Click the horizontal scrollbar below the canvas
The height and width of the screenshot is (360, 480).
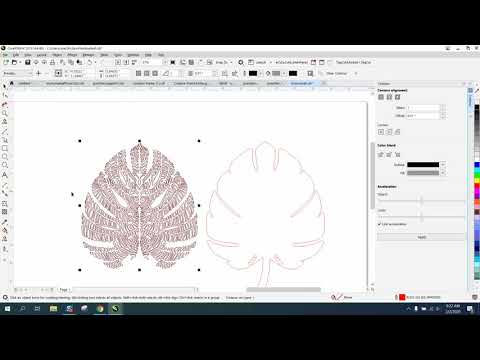[284, 289]
